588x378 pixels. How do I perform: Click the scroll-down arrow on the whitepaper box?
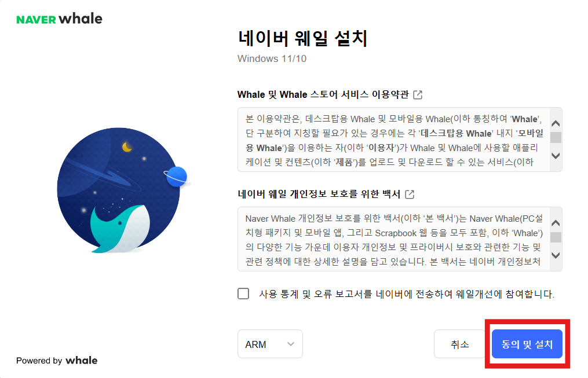tap(555, 255)
